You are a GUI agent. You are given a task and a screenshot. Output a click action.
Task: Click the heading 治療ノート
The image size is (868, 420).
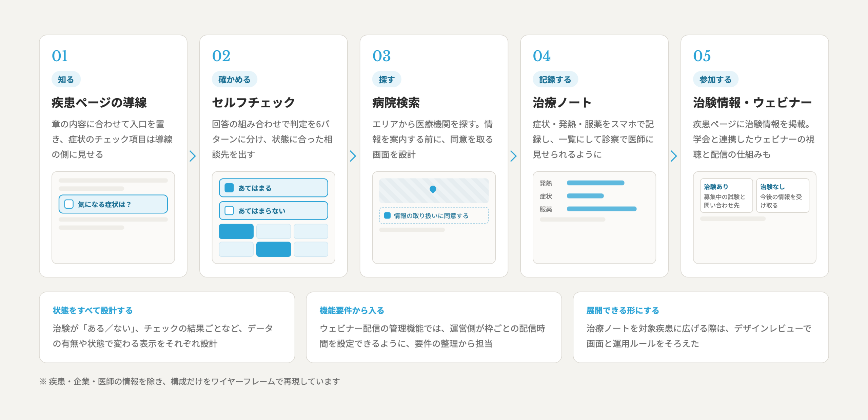tap(562, 102)
